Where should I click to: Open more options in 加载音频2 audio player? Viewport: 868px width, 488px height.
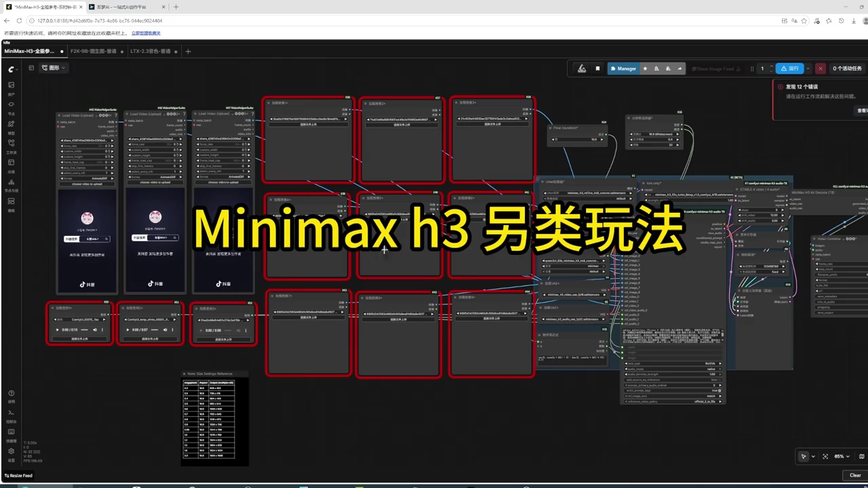pyautogui.click(x=173, y=330)
